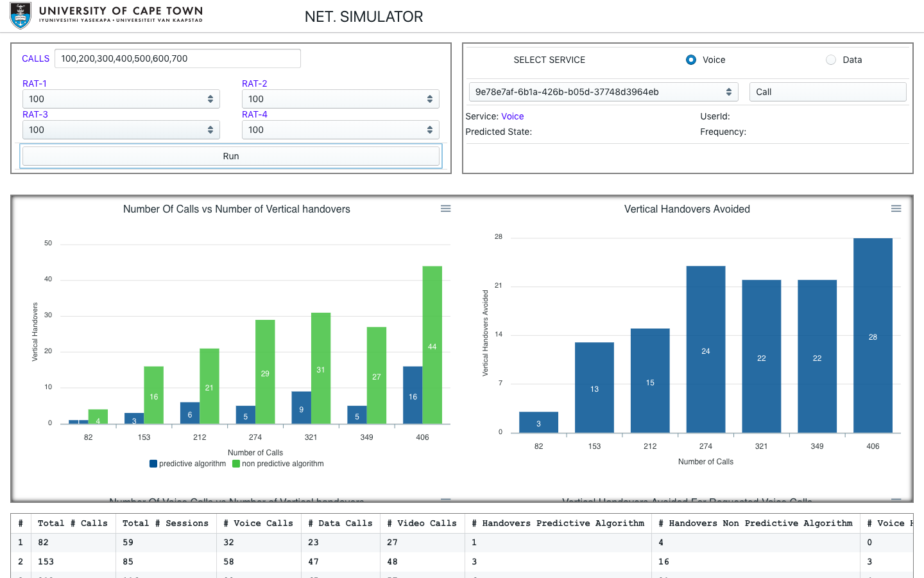Click the avoided bar labeled 3

[x=538, y=422]
